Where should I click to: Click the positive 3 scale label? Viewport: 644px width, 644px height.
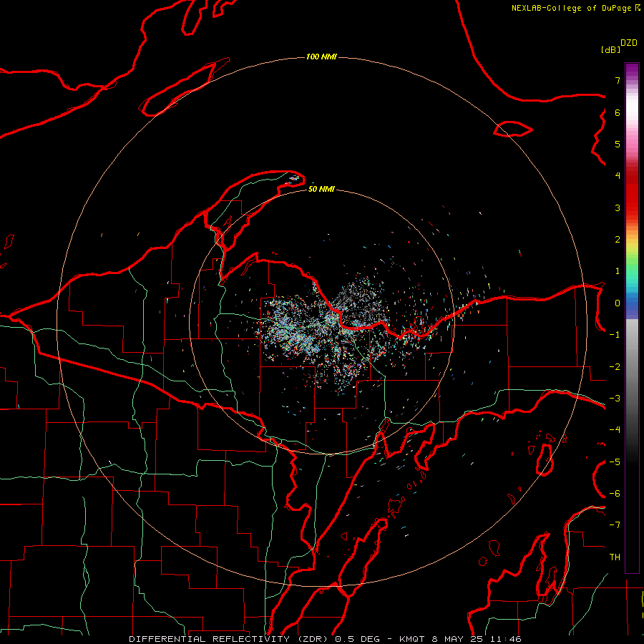(x=618, y=208)
